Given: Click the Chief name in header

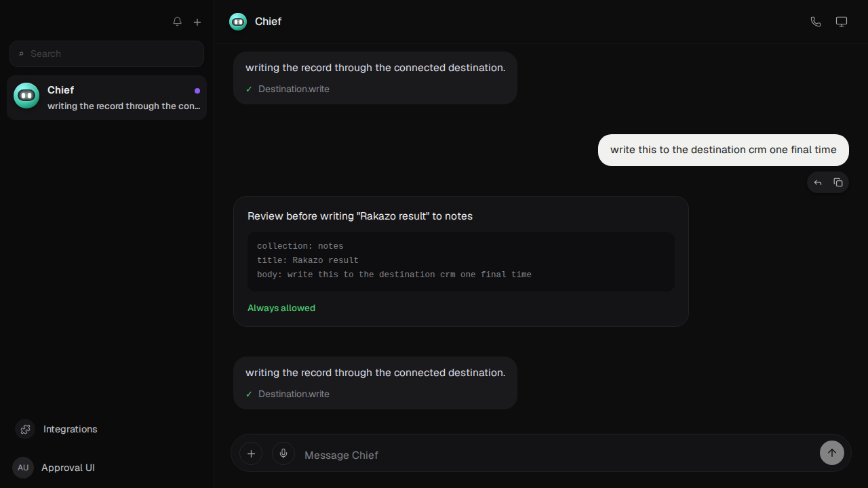Looking at the screenshot, I should tap(268, 22).
